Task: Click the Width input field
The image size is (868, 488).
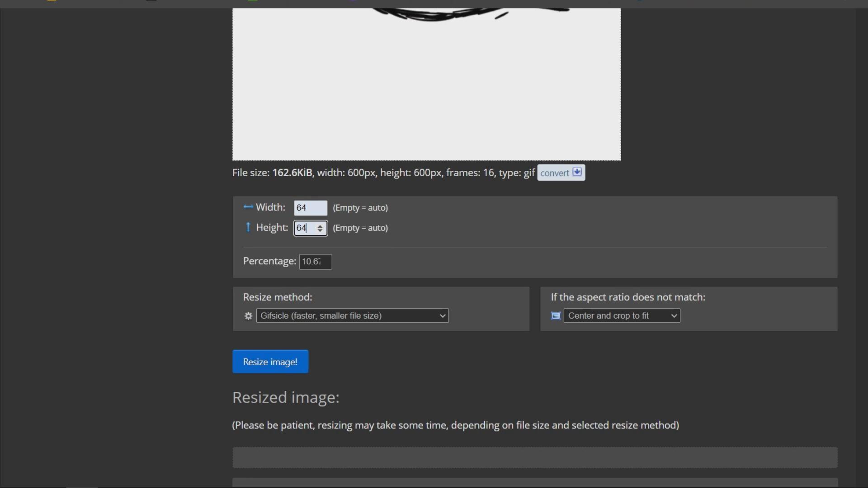Action: tap(310, 208)
